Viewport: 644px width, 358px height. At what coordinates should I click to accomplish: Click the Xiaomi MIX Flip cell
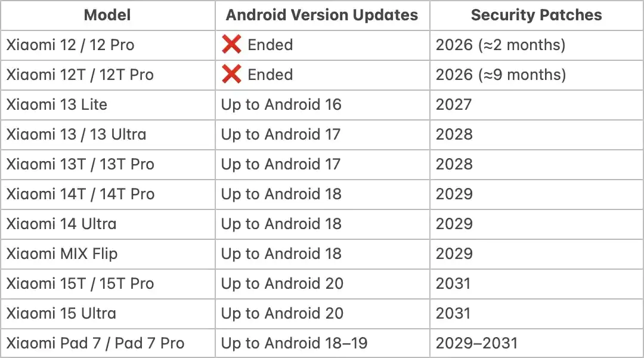coord(62,254)
